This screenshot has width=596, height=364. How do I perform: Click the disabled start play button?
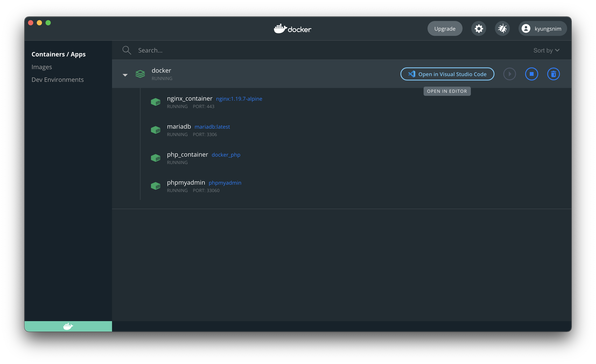[509, 74]
